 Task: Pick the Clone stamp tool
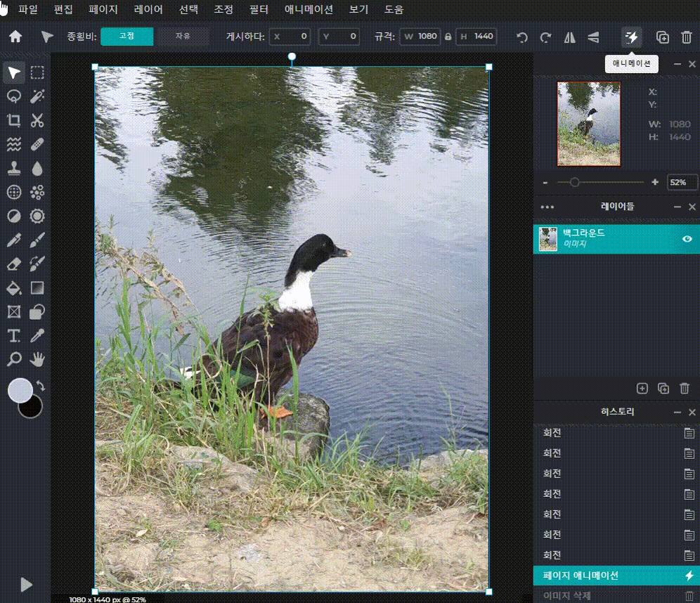point(14,168)
